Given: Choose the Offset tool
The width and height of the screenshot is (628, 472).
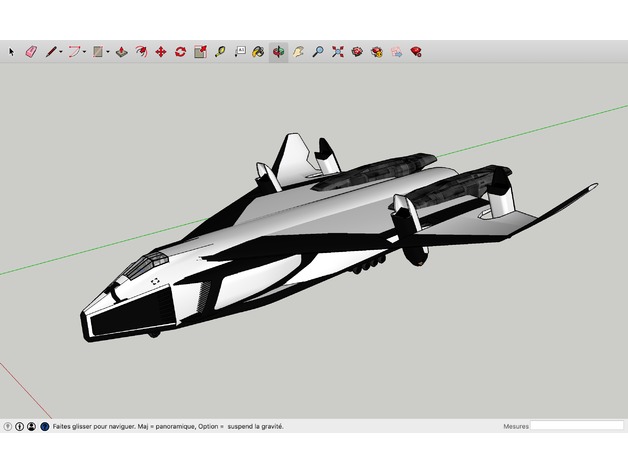Looking at the screenshot, I should click(141, 52).
